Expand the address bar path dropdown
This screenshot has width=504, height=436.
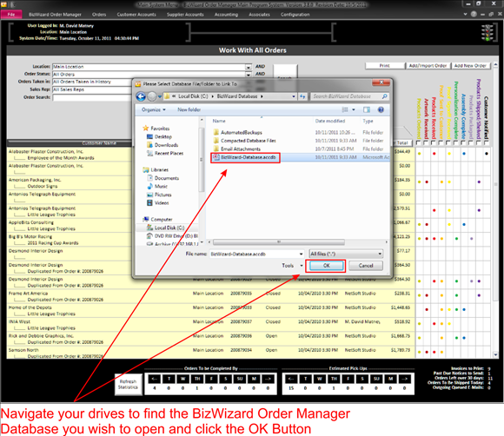294,96
